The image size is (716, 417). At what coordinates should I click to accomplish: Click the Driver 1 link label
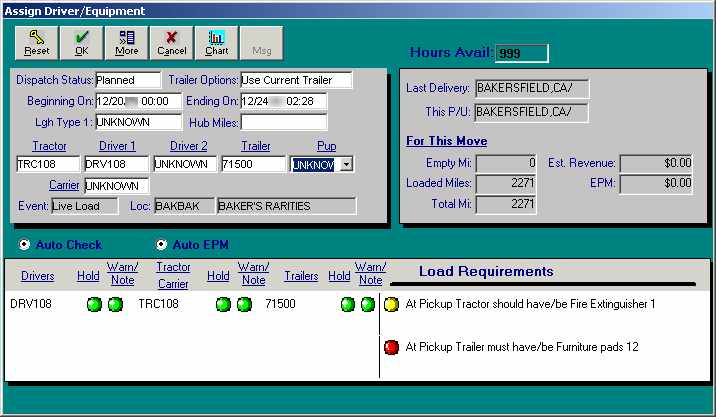point(117,146)
